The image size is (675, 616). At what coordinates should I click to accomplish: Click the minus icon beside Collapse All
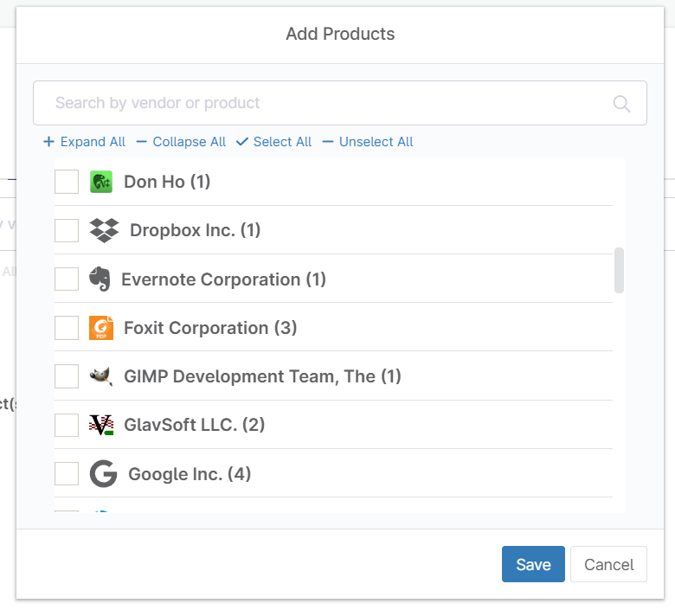[x=141, y=142]
